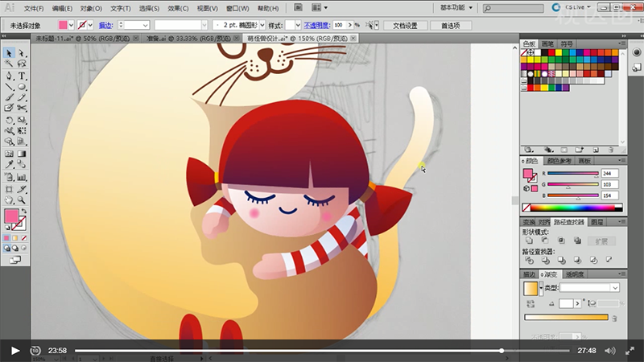The height and width of the screenshot is (362, 644).
Task: Select the Paintbrush tool
Action: 9,97
